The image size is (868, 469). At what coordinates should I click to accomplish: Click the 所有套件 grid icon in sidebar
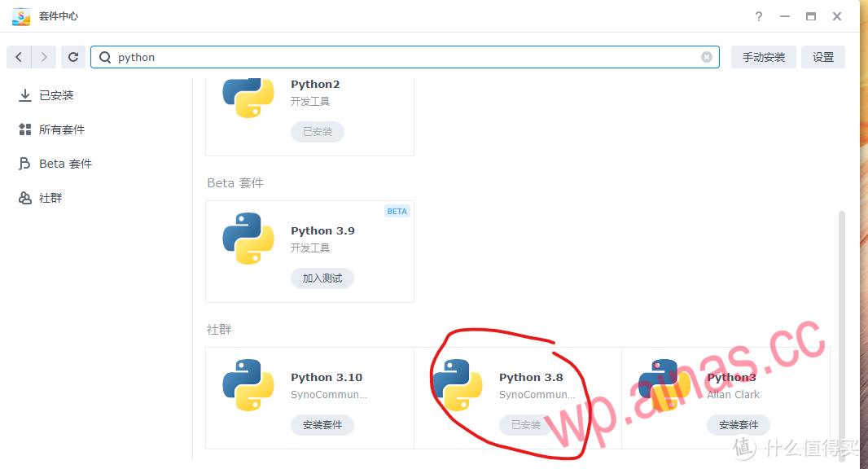point(25,129)
